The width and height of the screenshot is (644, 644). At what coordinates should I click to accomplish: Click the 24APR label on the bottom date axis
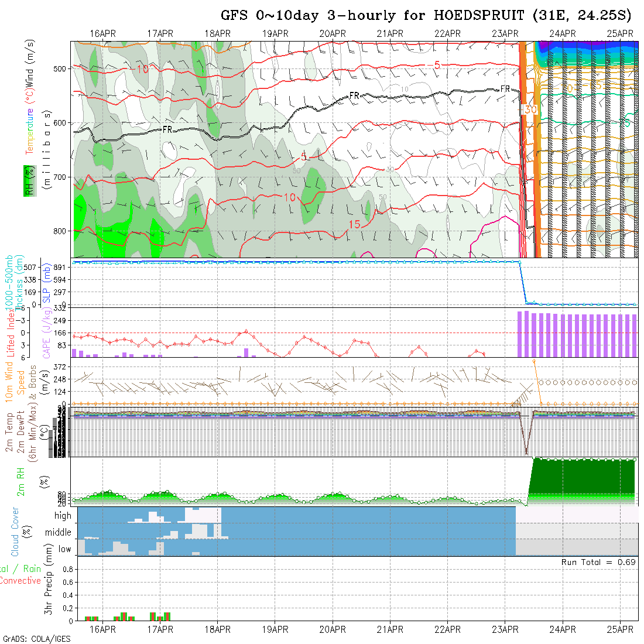[x=563, y=629]
